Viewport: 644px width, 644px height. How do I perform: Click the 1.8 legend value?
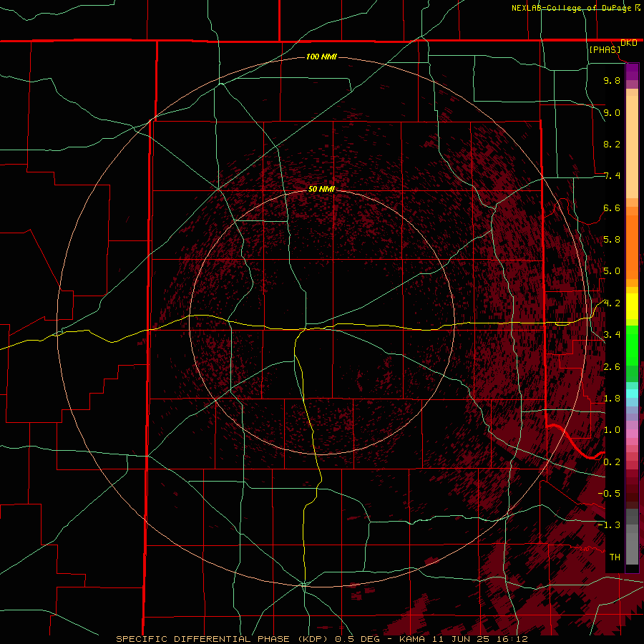pos(612,399)
